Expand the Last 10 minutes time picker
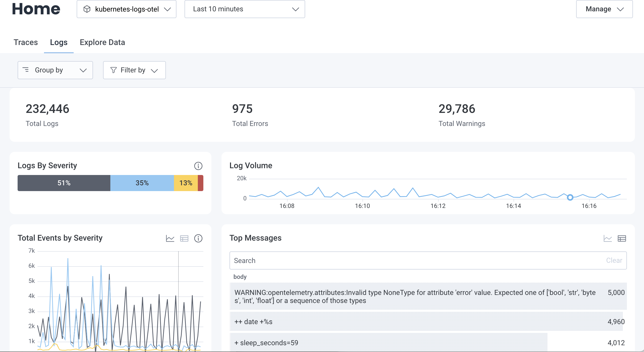The width and height of the screenshot is (644, 352). pyautogui.click(x=245, y=9)
